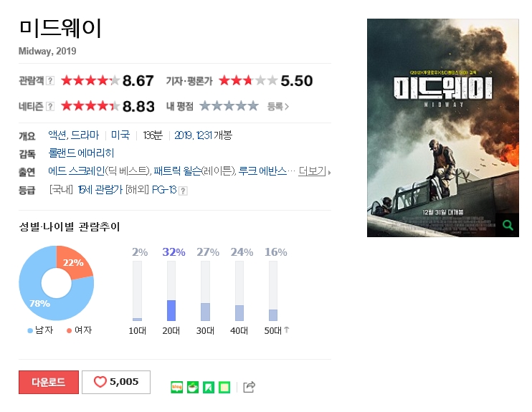Select the 액션 genre link
This screenshot has width=532, height=412.
coord(57,135)
